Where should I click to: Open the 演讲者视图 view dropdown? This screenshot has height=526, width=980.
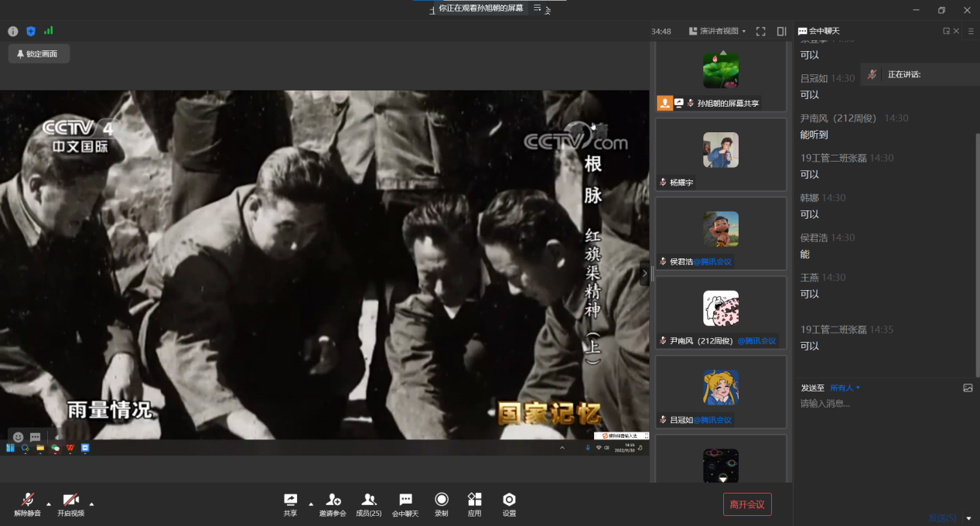point(717,32)
